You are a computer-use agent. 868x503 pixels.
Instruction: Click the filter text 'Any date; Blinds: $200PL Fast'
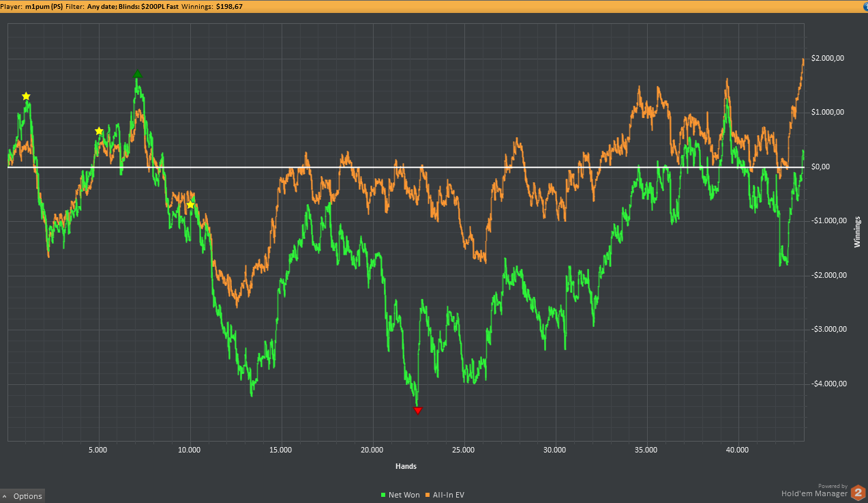[133, 6]
